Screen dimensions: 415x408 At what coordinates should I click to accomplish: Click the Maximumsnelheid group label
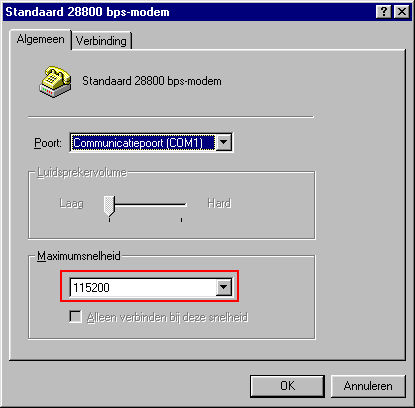pyautogui.click(x=79, y=256)
